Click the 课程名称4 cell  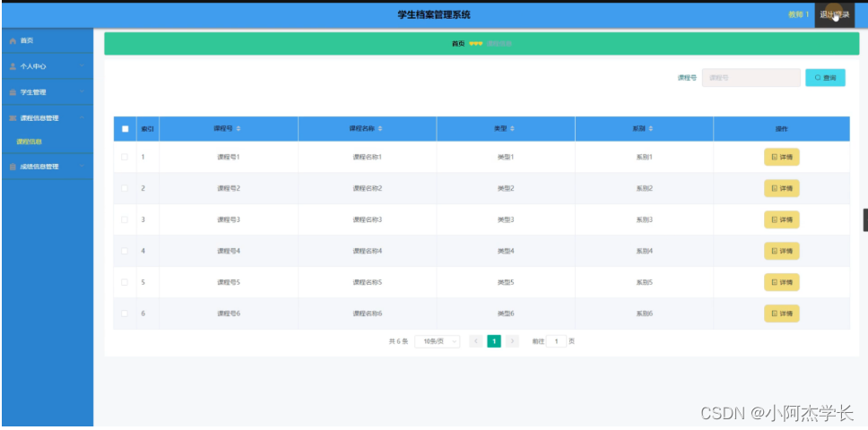point(368,251)
